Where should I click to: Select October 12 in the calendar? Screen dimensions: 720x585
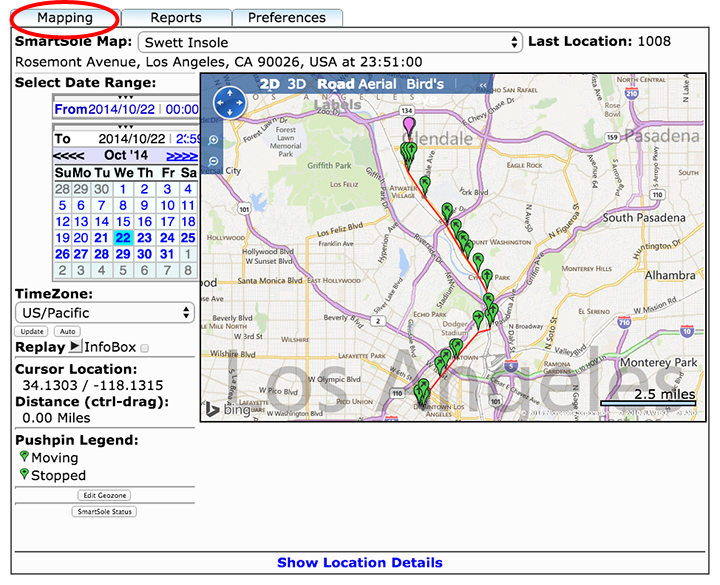point(62,222)
